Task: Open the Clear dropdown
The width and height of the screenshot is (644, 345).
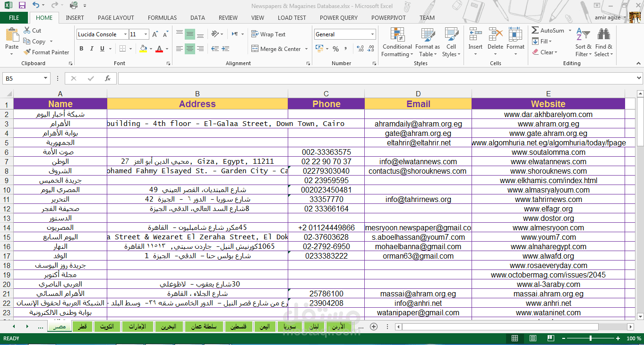Action: 545,52
